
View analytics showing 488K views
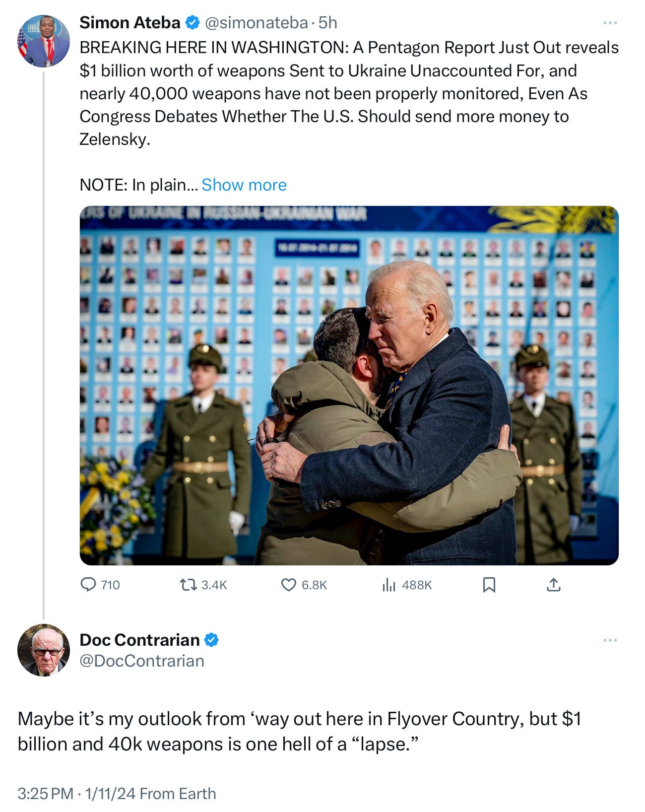407,585
